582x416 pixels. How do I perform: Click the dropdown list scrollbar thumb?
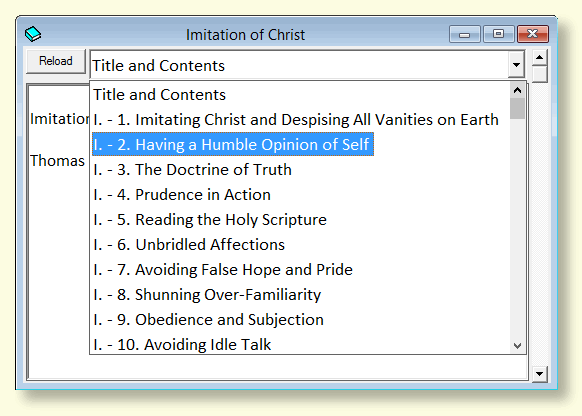517,108
